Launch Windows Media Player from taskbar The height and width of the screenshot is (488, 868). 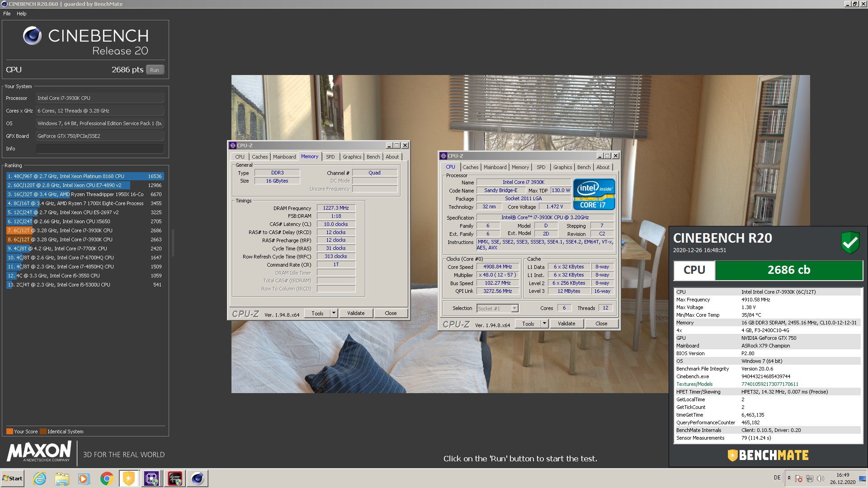click(84, 479)
